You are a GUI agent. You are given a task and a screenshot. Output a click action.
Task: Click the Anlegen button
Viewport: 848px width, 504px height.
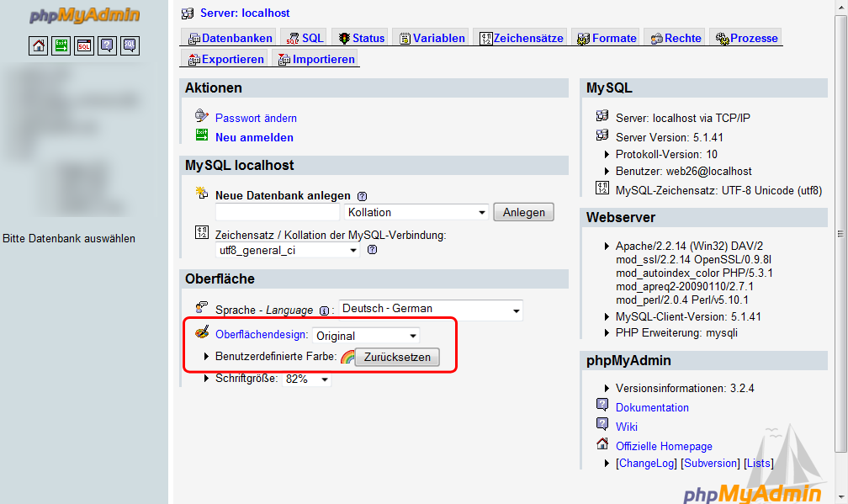[523, 213]
